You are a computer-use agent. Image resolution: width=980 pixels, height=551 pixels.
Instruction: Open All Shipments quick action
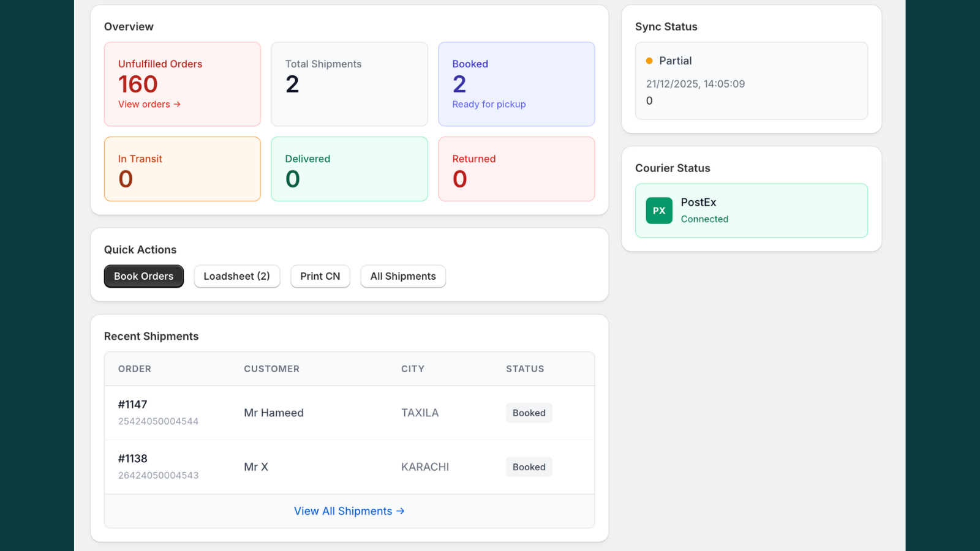[402, 276]
